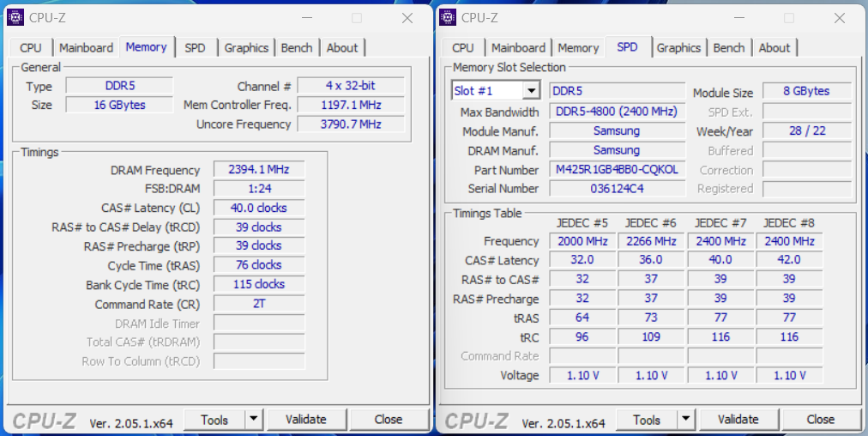Click Command Rate 2T value

click(x=259, y=304)
